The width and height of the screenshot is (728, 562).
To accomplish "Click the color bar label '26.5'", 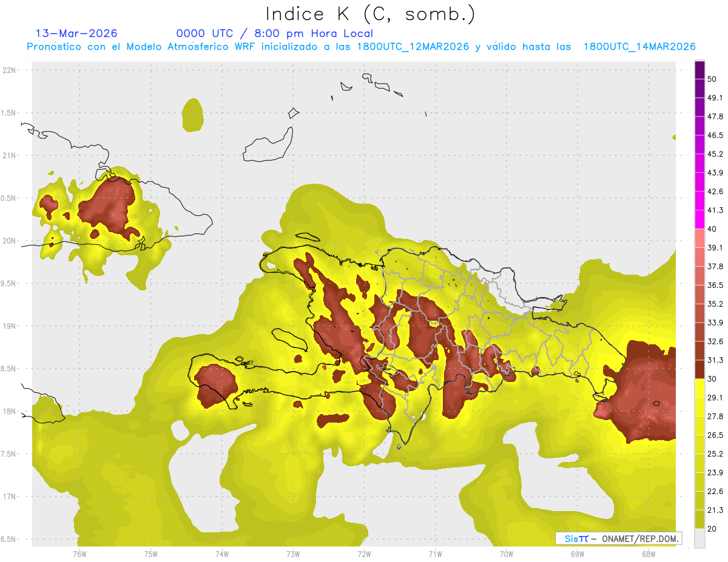I will pyautogui.click(x=715, y=435).
